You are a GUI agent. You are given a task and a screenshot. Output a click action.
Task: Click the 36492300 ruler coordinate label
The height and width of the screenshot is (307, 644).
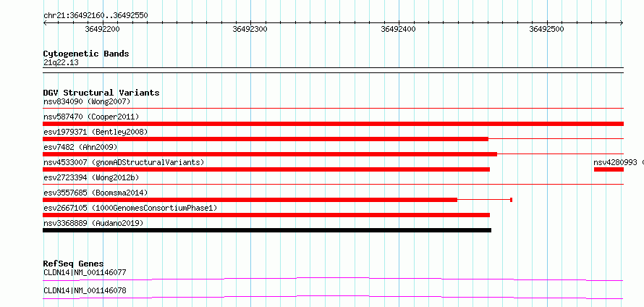tap(250, 29)
